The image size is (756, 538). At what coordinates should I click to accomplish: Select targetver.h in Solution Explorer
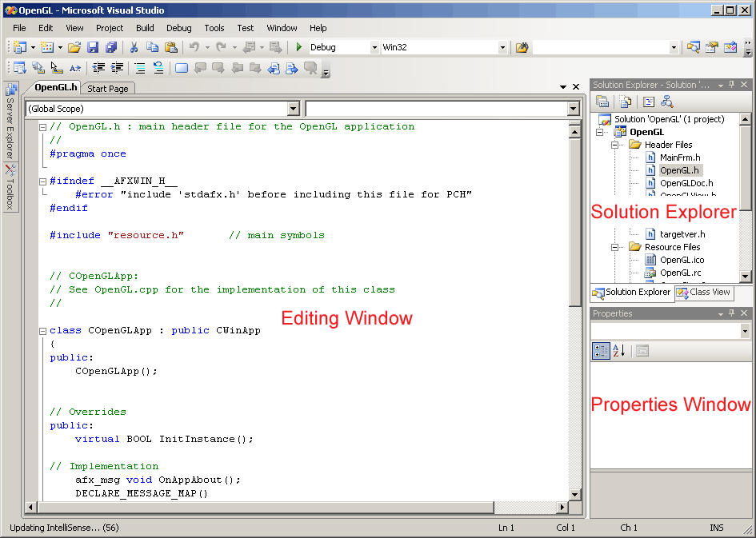coord(682,234)
